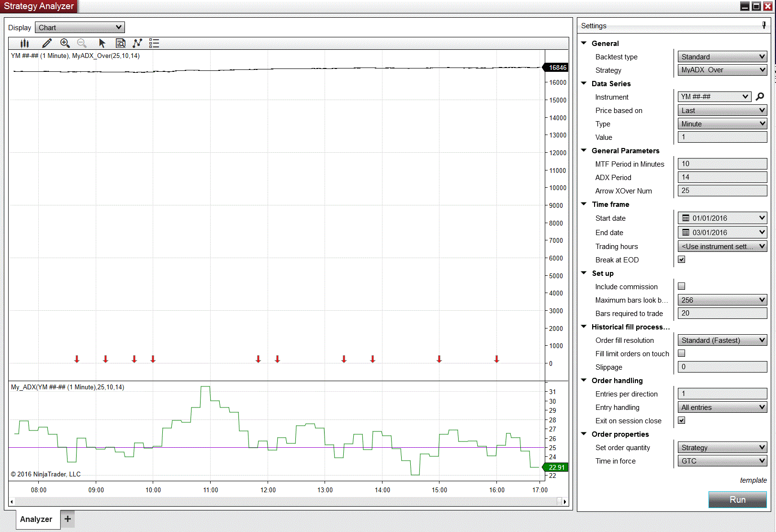The width and height of the screenshot is (776, 532).
Task: Open the Display Chart dropdown
Action: (x=80, y=28)
